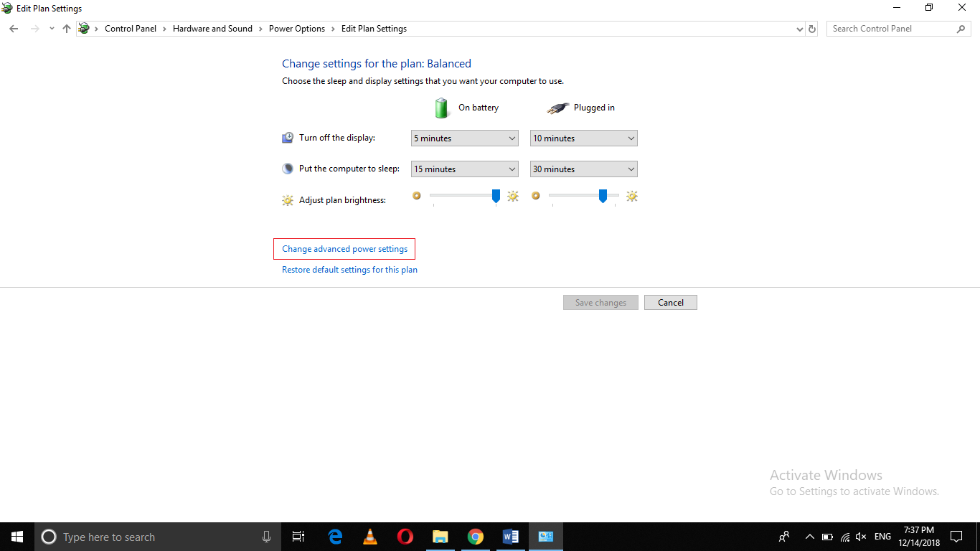
Task: Launch VLC media player from the taskbar
Action: tap(369, 536)
